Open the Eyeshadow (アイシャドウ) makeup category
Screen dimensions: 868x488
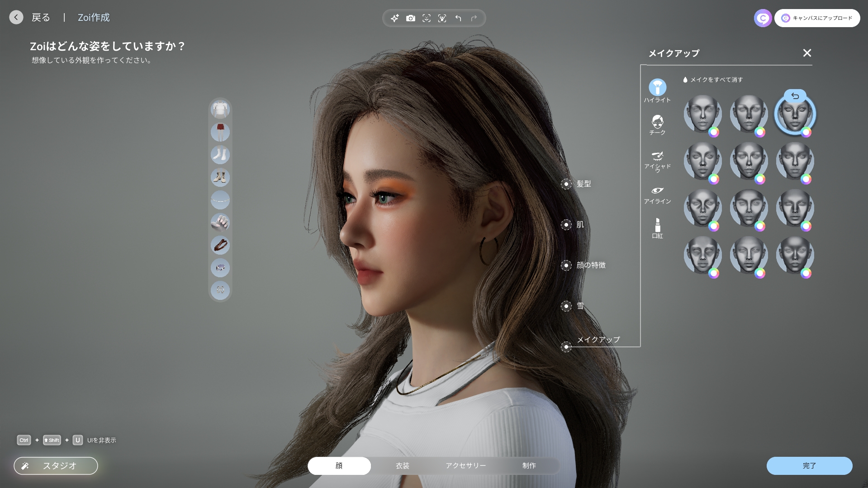coord(657,161)
